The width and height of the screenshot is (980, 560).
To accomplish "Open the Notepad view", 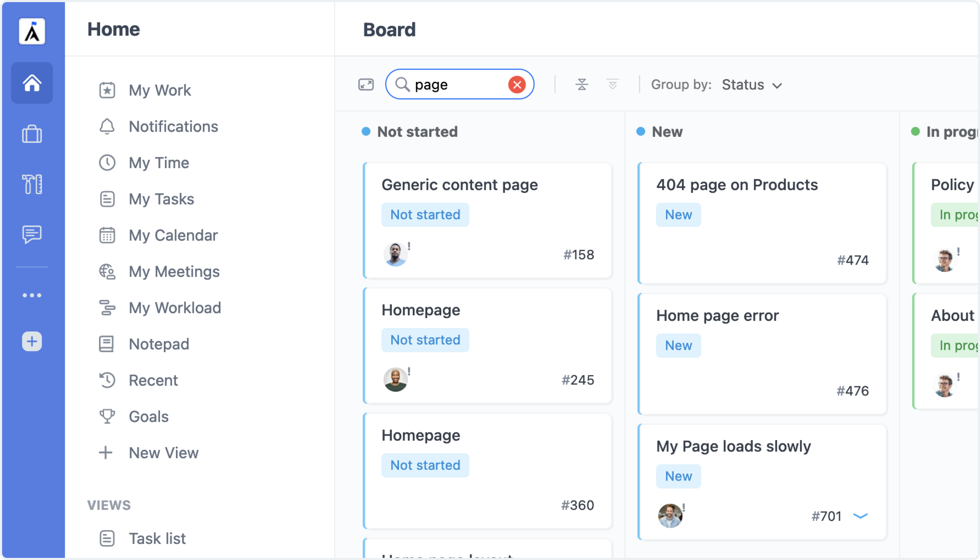I will (x=159, y=344).
